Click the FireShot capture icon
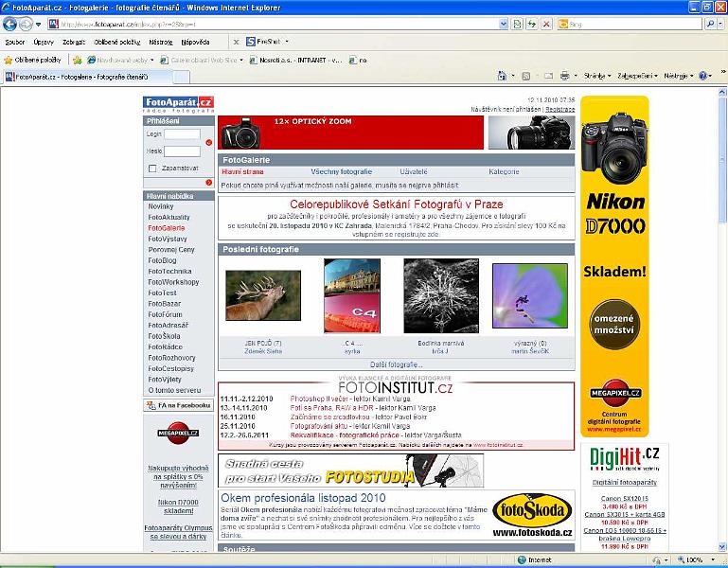The image size is (728, 568). [x=251, y=42]
